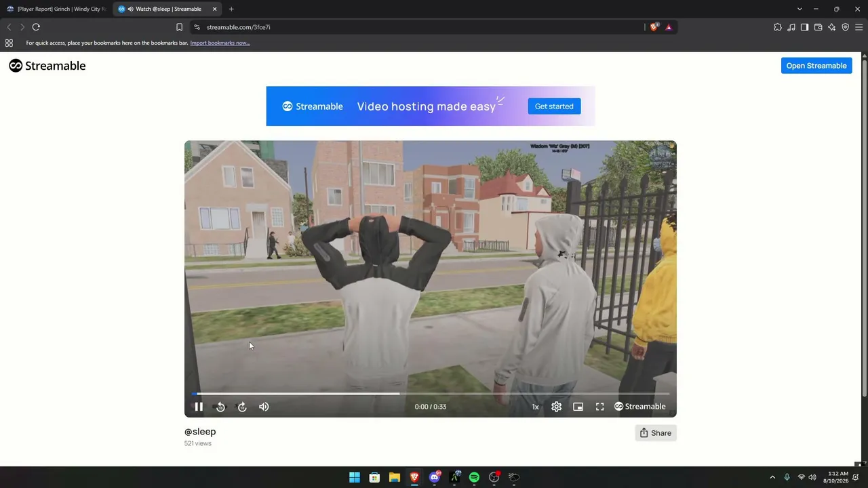Viewport: 868px width, 488px height.
Task: Go forward to next page
Action: (22, 27)
